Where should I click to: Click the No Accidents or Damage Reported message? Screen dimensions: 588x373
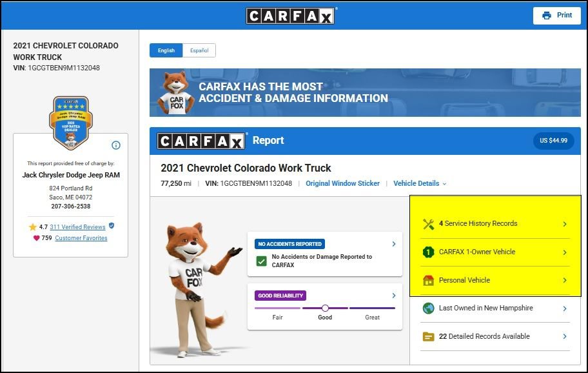[322, 261]
